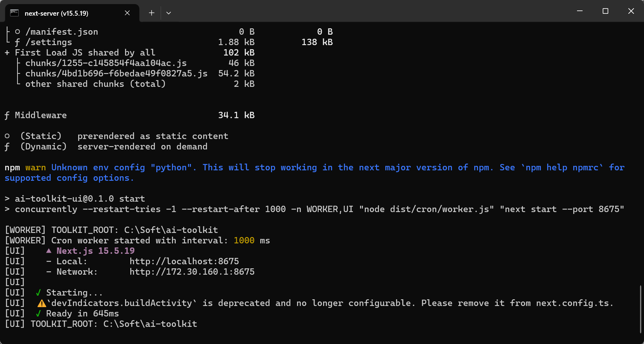Screen dimensions: 644x344
Task: Click the warning triangle before devIndicators
Action: click(x=42, y=303)
